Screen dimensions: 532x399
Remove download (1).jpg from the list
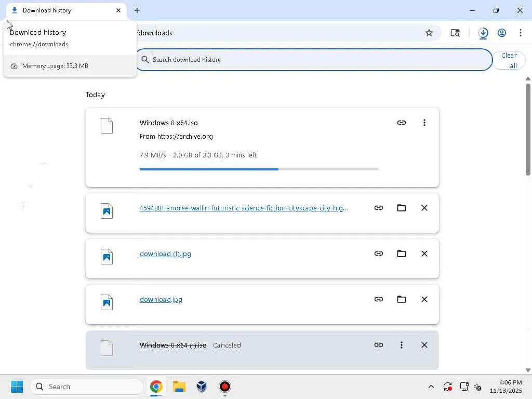(x=424, y=254)
